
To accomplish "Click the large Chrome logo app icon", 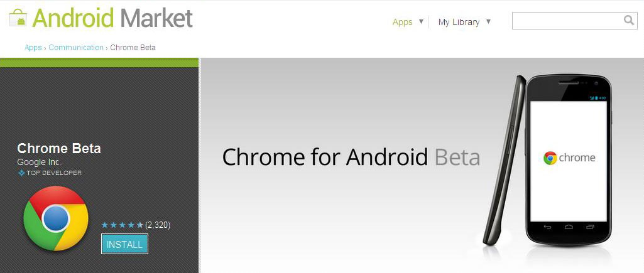I will [56, 218].
